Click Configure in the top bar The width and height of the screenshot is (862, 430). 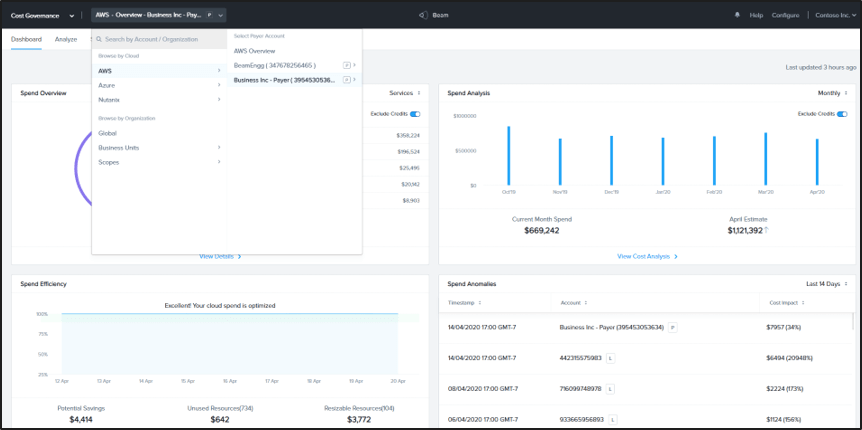pos(786,15)
